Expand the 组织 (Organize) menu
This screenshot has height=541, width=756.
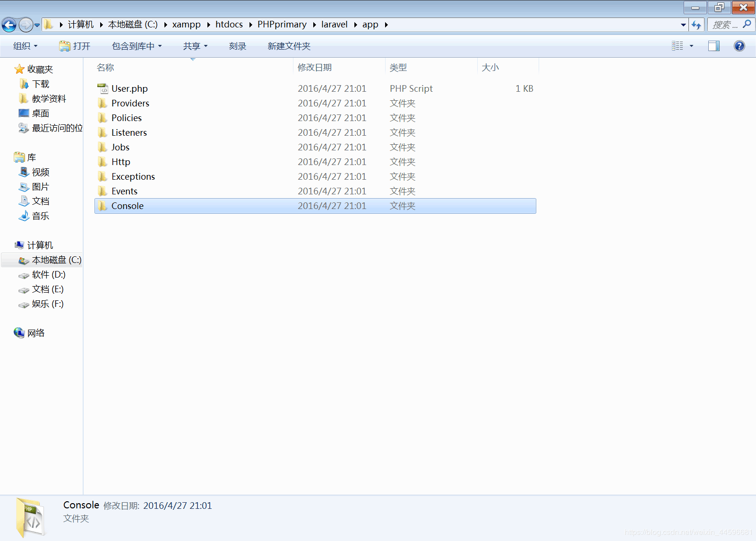coord(25,46)
